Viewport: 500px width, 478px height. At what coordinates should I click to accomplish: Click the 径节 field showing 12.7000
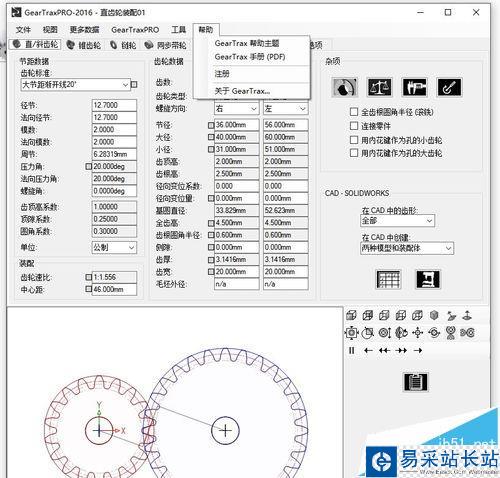114,105
